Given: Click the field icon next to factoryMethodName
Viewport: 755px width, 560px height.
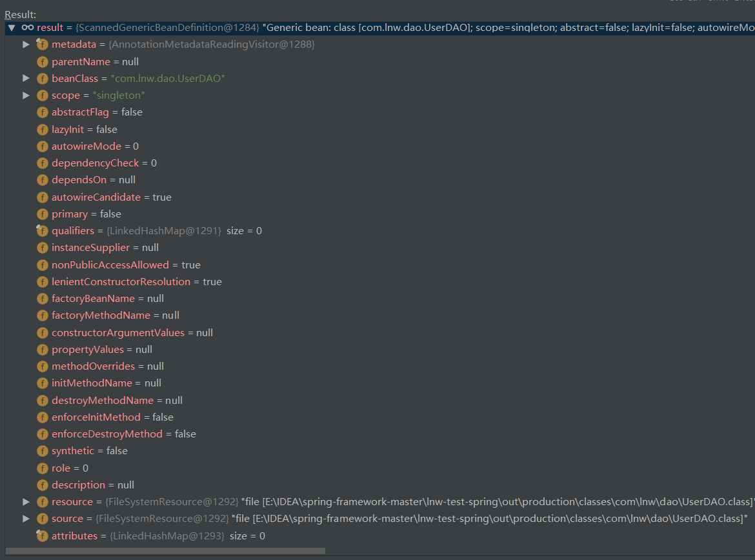Looking at the screenshot, I should [x=43, y=316].
